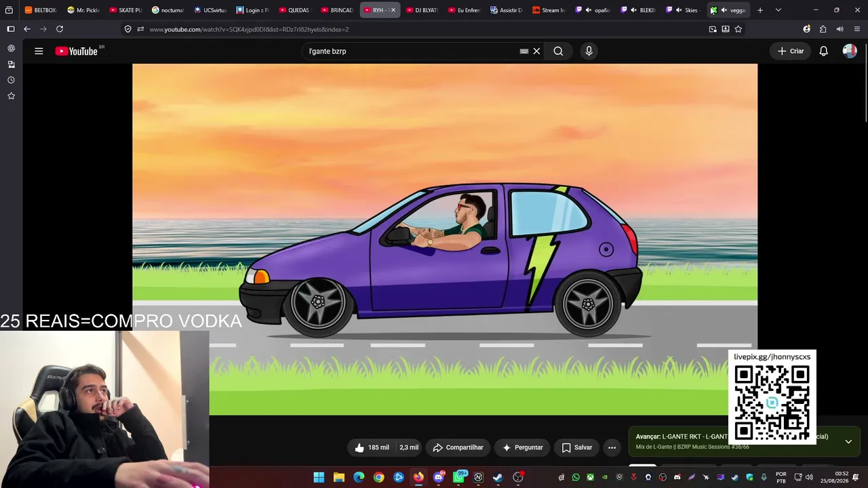Mute the opafio tab audio
This screenshot has width=868, height=488.
587,10
